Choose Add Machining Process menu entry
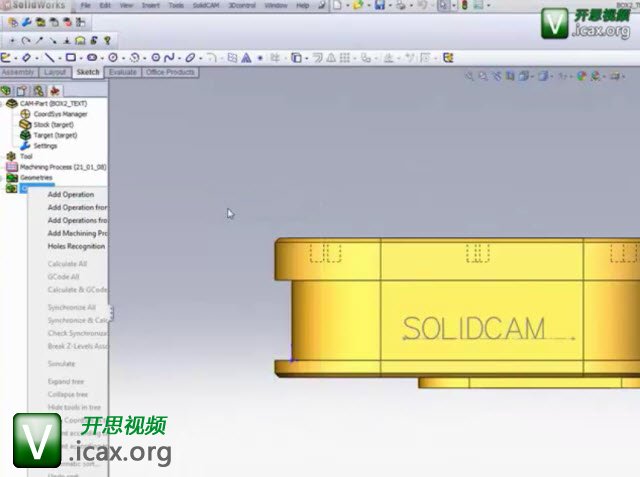 (78, 233)
